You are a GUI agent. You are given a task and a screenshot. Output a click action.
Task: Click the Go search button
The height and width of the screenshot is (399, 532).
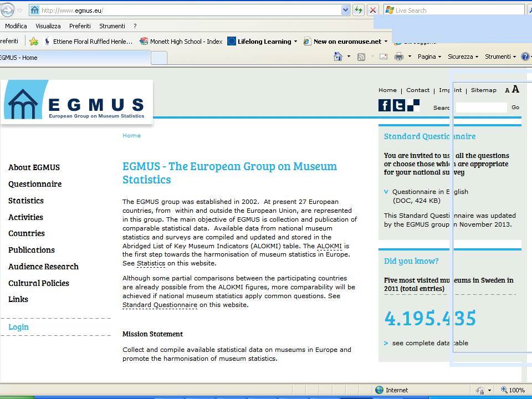click(x=515, y=107)
